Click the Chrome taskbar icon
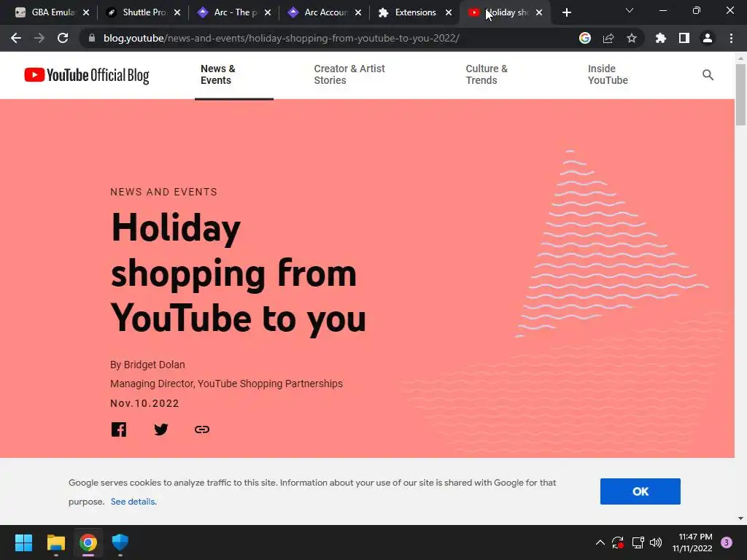Screen dimensions: 747x560 click(x=88, y=542)
